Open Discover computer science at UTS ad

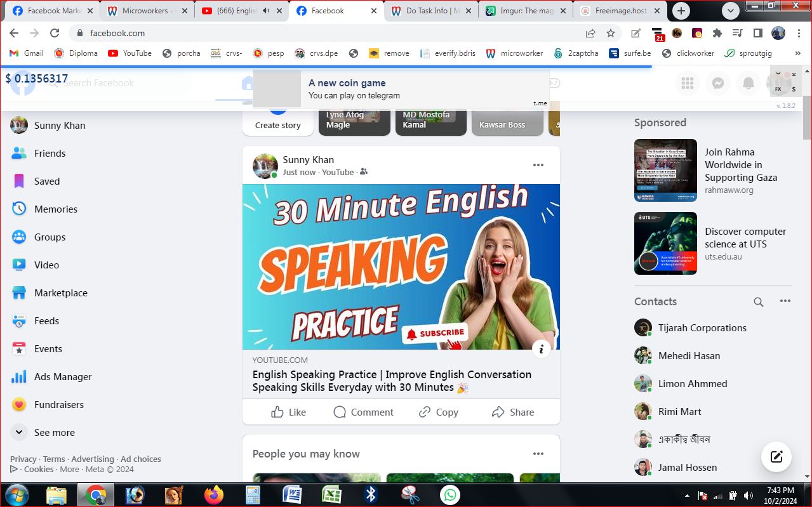point(713,243)
